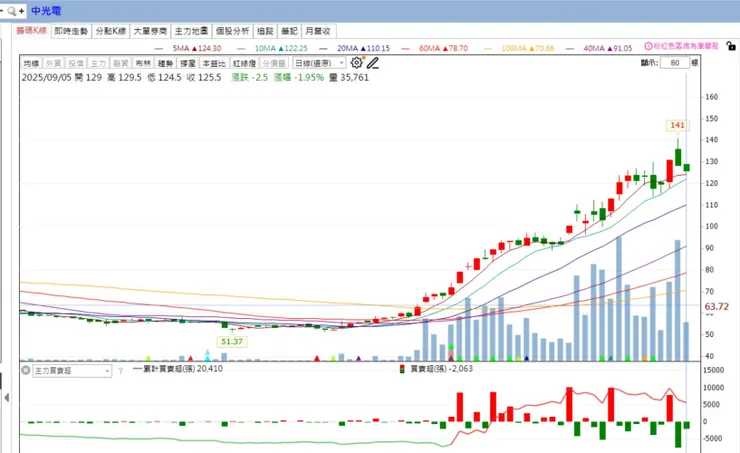The width and height of the screenshot is (740, 453).
Task: Open the 日線(還原) period dropdown
Action: pyautogui.click(x=319, y=63)
